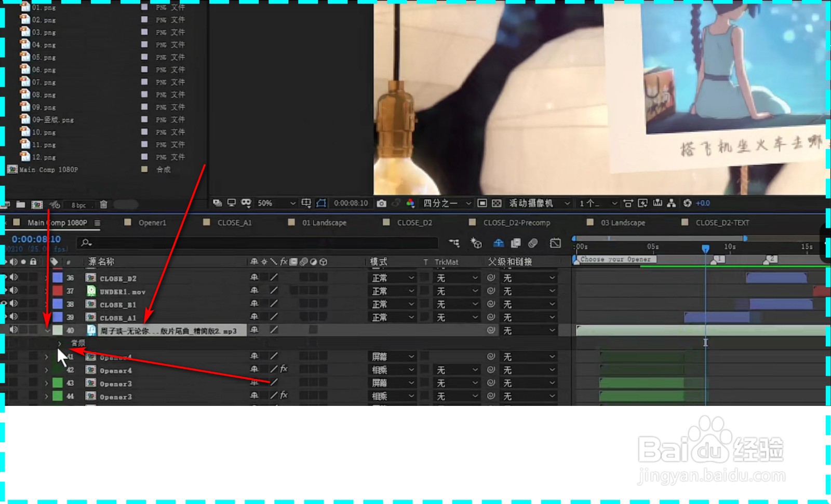Switch to the CLOSE_D2-Precomp tab

tap(516, 223)
